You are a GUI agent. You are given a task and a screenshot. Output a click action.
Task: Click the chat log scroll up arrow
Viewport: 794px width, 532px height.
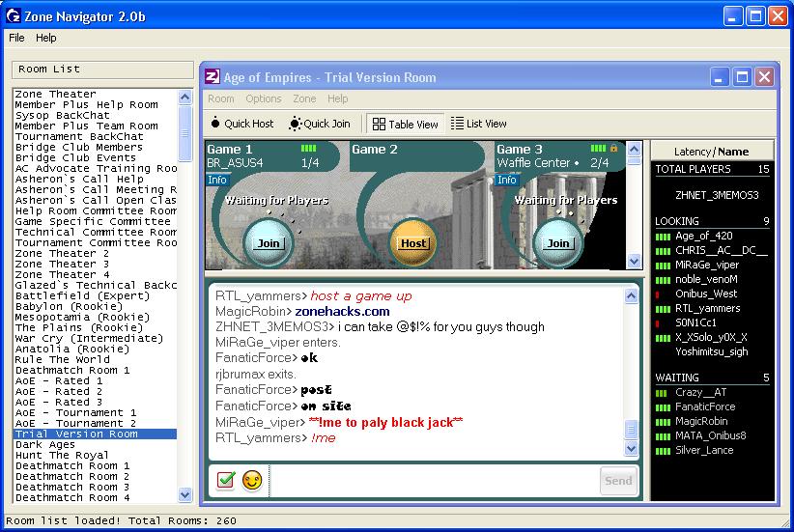tap(631, 295)
